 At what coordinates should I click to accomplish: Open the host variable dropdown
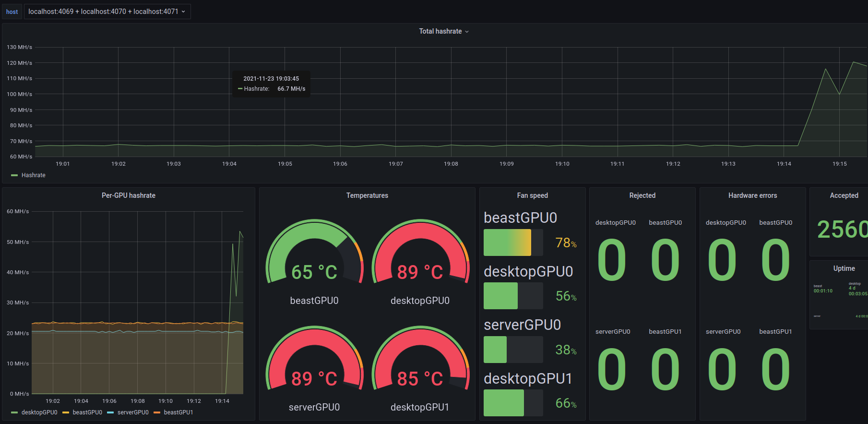pos(107,12)
